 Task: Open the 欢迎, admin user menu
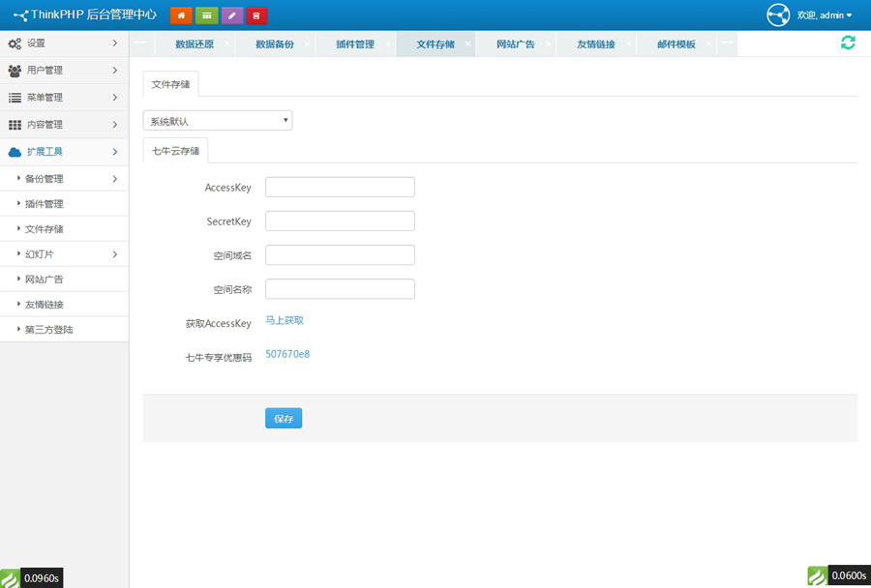[825, 15]
